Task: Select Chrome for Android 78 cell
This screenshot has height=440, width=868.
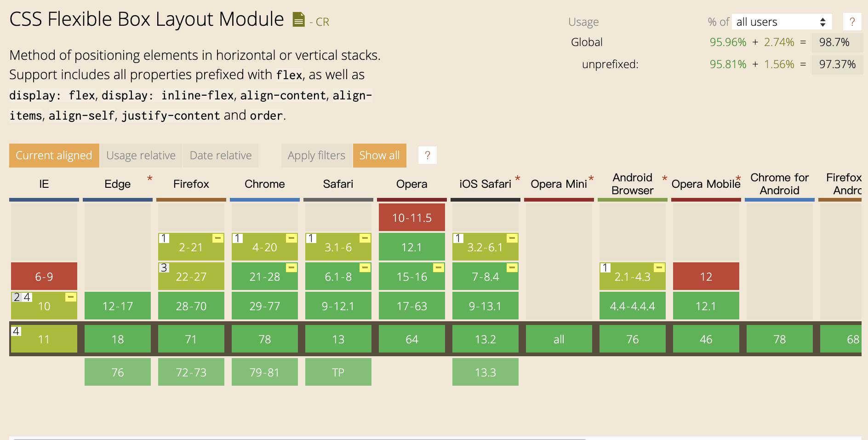Action: coord(780,339)
